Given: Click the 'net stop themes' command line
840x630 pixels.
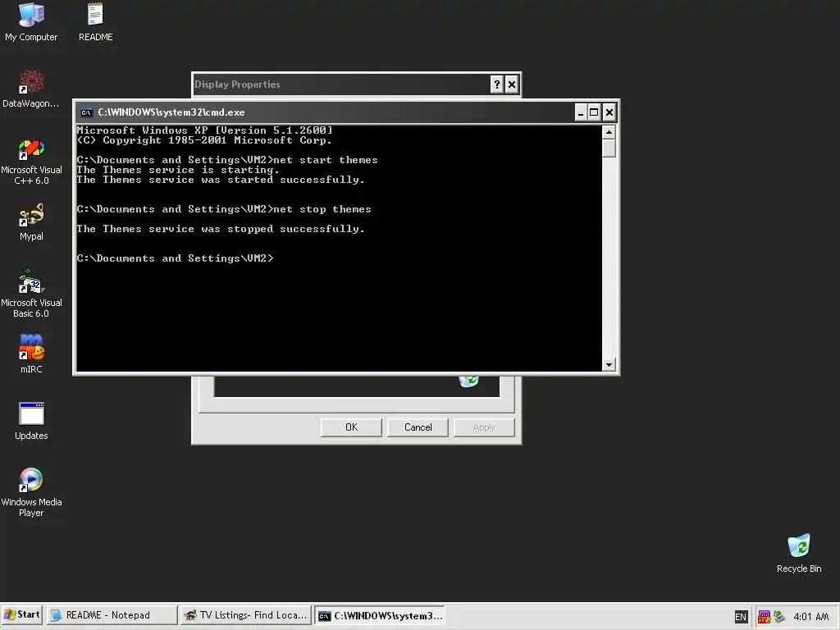Looking at the screenshot, I should click(x=224, y=209).
